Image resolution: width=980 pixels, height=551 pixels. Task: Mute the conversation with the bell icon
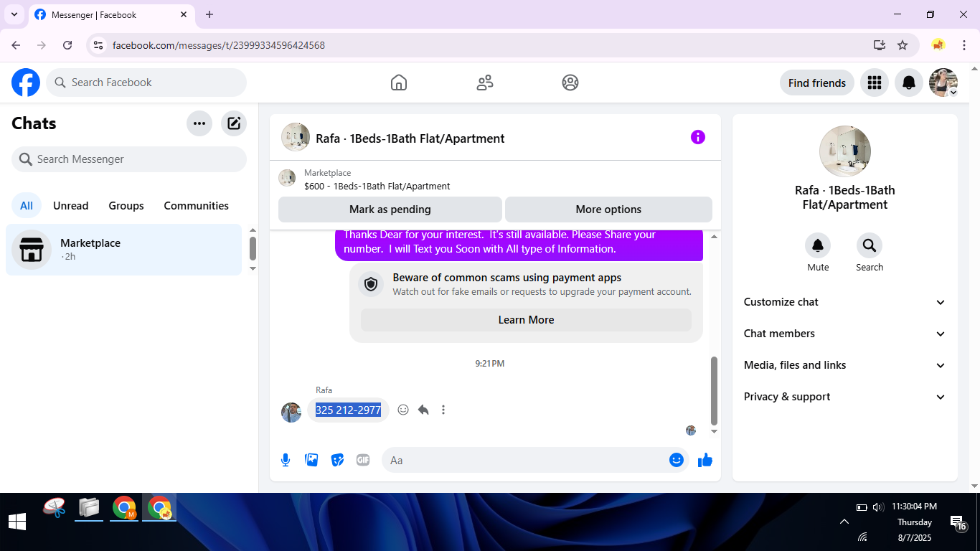(818, 246)
